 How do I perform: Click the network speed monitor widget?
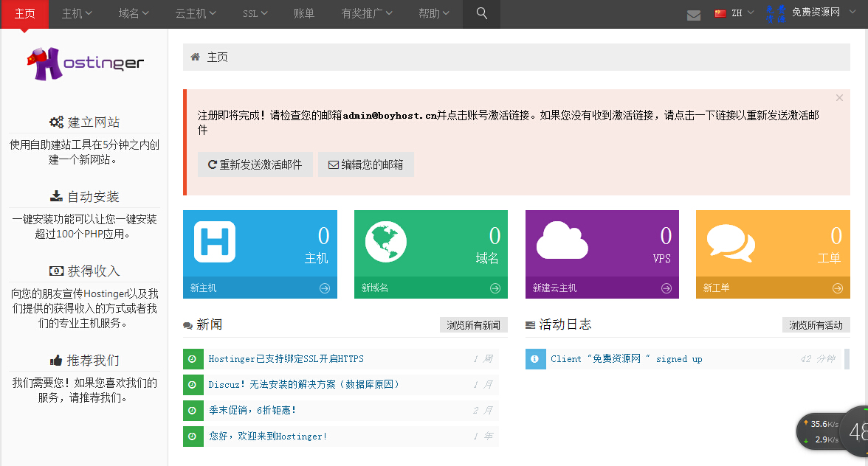tap(832, 432)
